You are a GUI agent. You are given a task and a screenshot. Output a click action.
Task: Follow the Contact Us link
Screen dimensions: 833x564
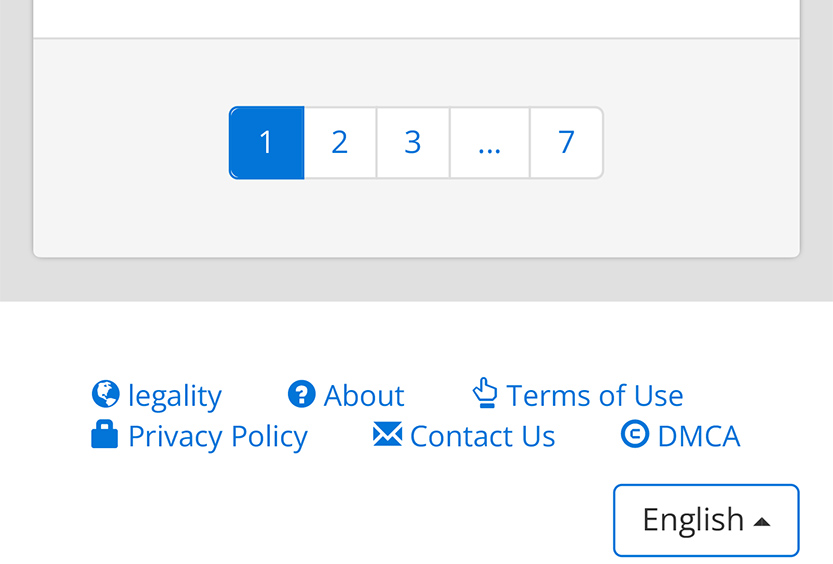tap(482, 437)
